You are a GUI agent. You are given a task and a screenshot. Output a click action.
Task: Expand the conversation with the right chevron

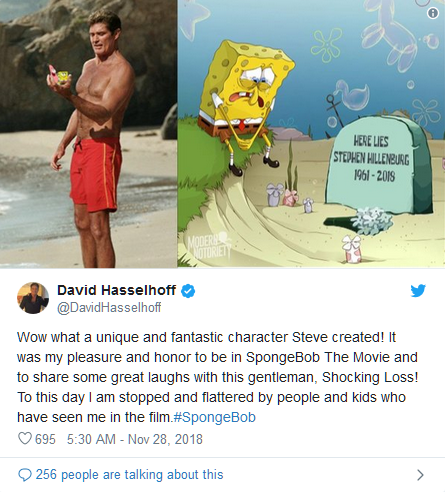point(421,475)
